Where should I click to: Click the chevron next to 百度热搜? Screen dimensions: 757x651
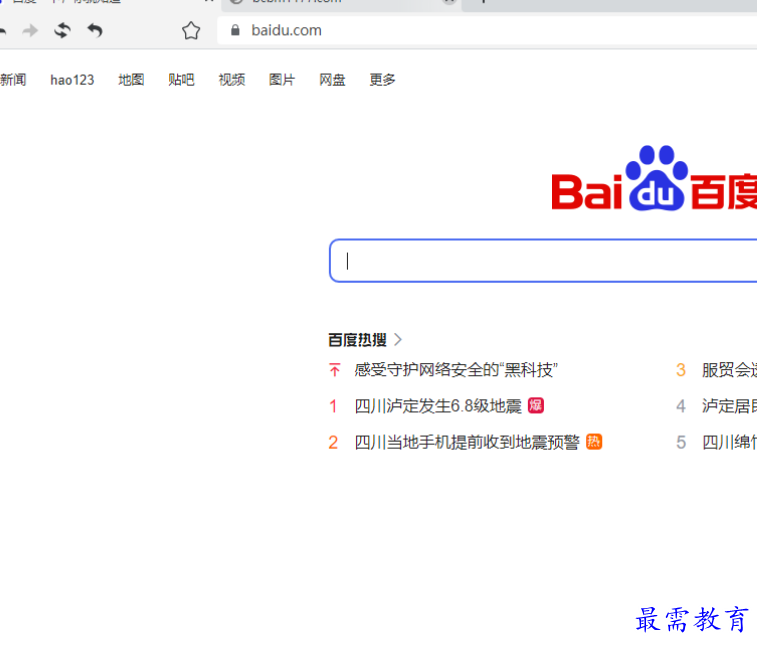[398, 340]
